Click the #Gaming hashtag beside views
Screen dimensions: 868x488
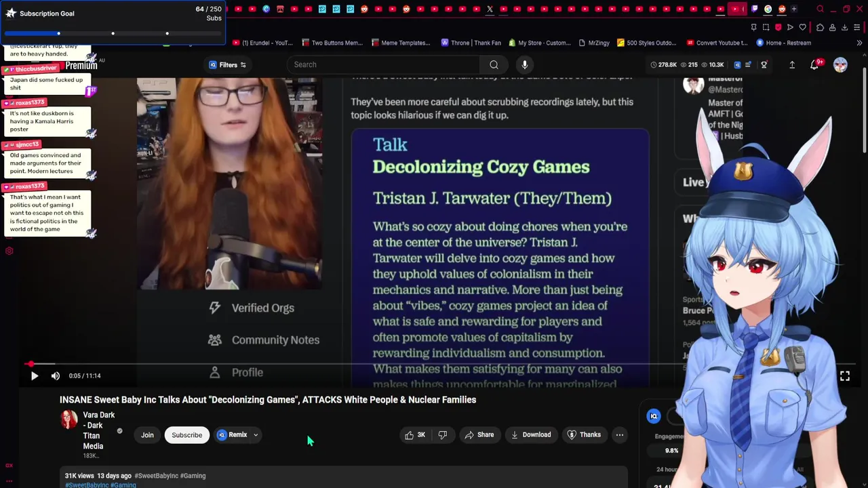coord(193,476)
